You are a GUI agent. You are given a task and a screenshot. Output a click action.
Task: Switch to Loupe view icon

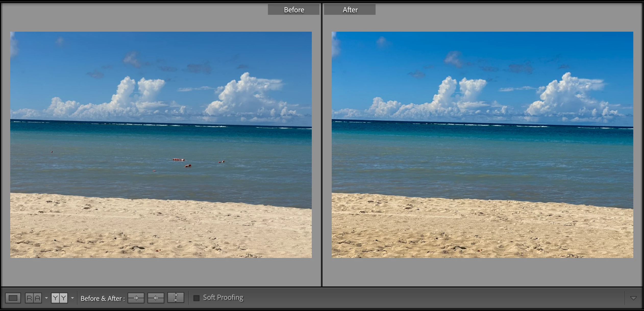point(13,298)
